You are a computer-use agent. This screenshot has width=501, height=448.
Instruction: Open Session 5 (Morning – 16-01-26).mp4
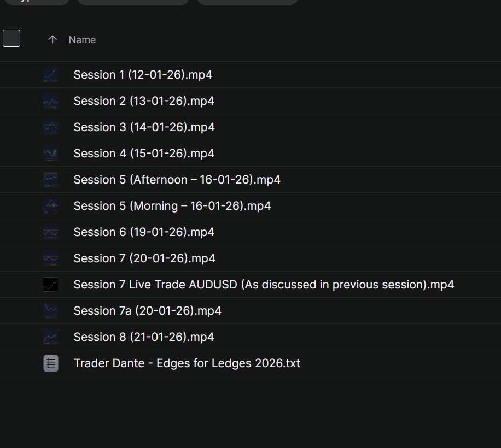coord(172,206)
